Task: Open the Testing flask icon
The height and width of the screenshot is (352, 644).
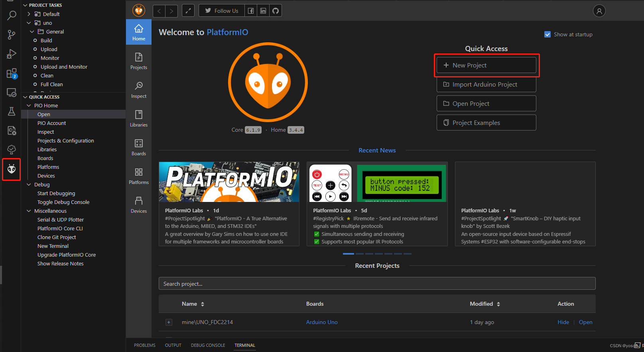Action: 12,111
